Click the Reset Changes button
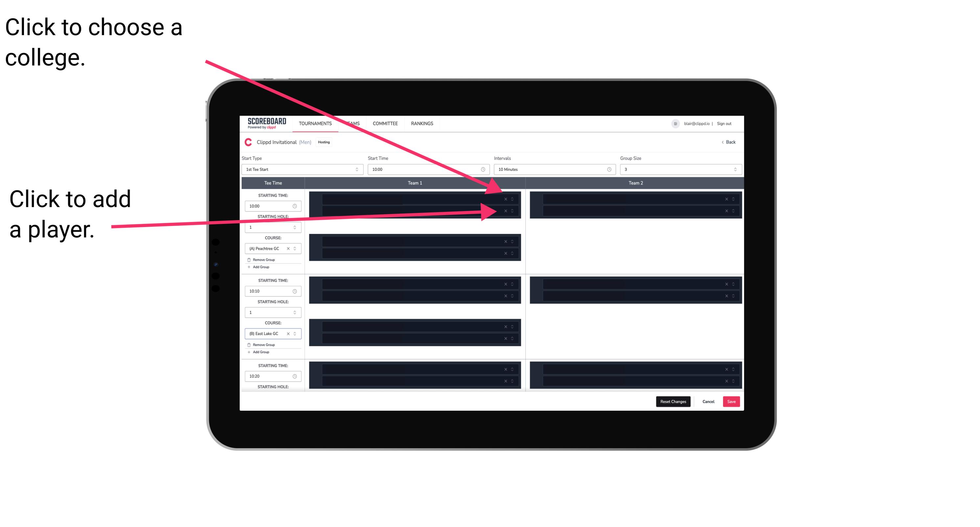Screen dimensions: 980x527 pos(674,401)
